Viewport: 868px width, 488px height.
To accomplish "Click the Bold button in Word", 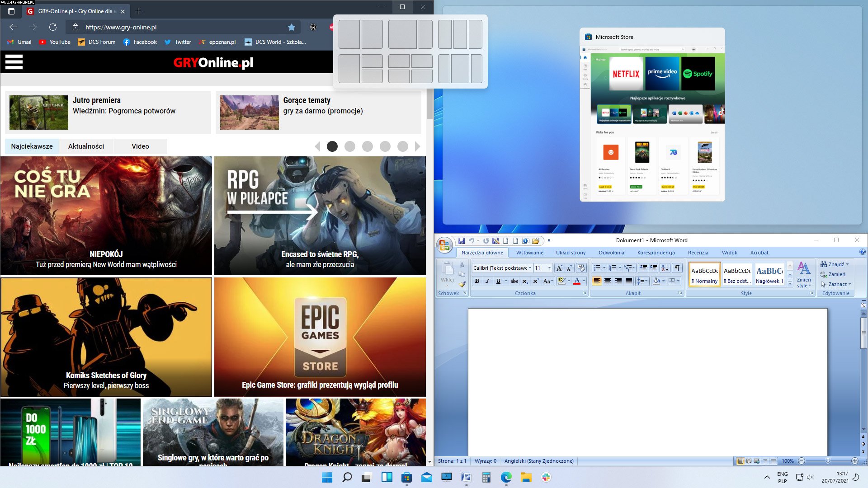I will 477,281.
